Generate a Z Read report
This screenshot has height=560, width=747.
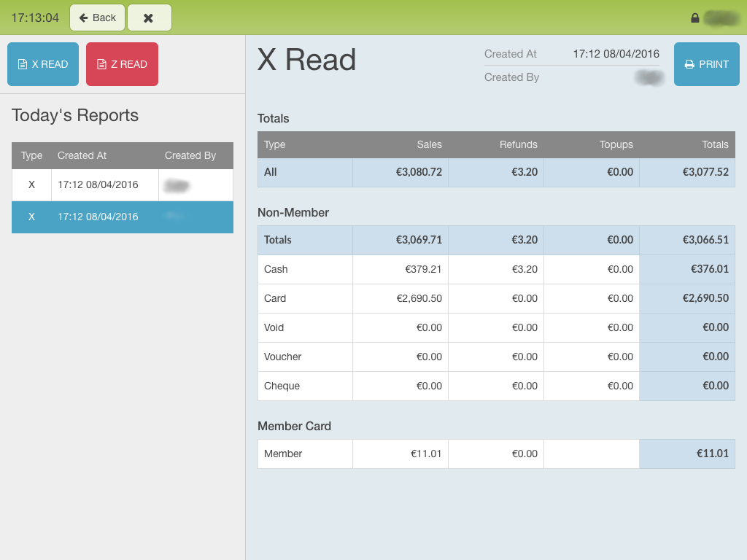tap(122, 64)
